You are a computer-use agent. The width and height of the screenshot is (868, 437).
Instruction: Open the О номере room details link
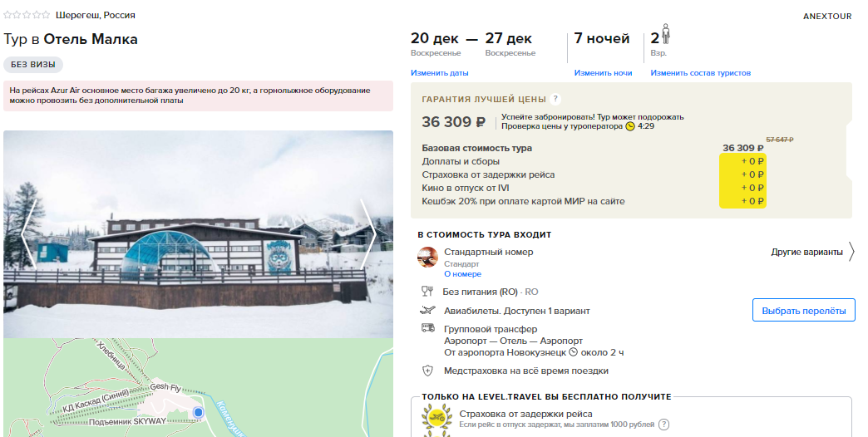click(463, 274)
